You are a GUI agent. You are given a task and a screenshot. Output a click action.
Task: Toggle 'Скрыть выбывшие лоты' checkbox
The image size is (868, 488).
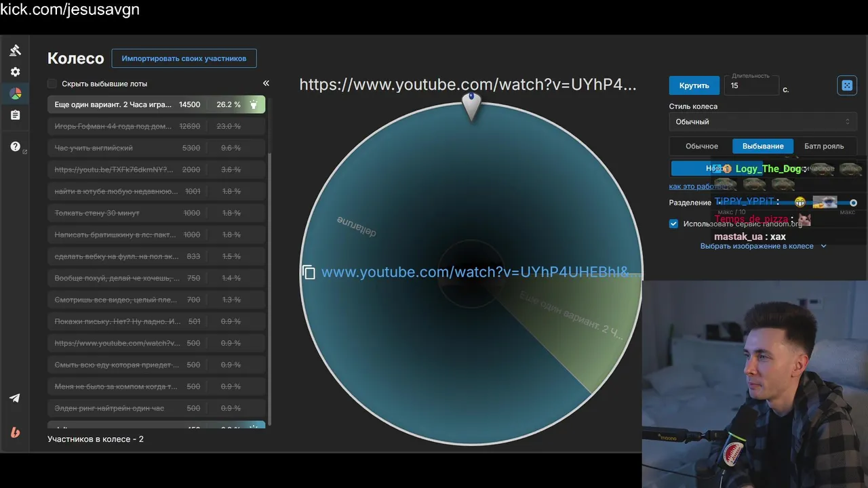[x=52, y=83]
